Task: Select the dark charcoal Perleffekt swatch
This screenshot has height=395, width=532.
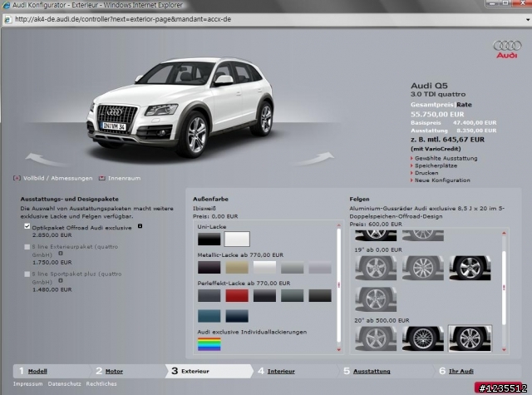Action: coord(264,295)
